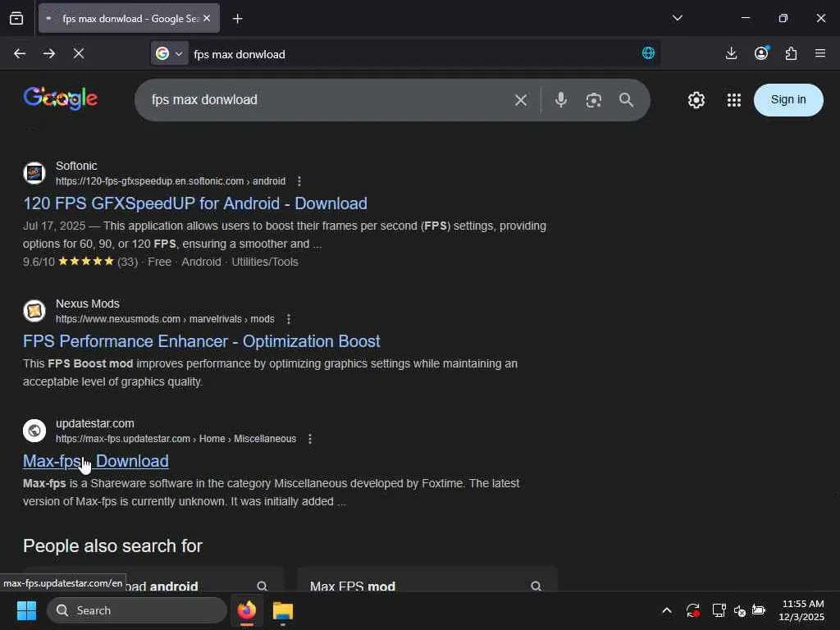Open the Google apps grid
The width and height of the screenshot is (840, 630).
(734, 100)
